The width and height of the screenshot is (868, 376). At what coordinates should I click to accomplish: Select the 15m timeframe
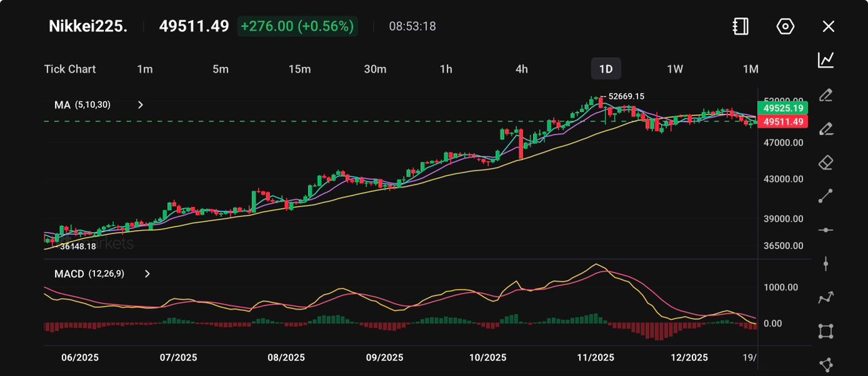click(299, 69)
